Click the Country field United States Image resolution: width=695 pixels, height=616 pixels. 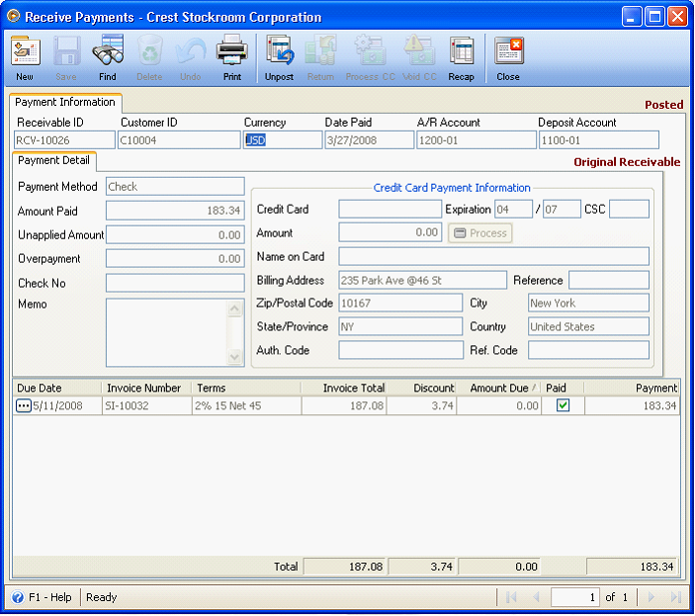click(588, 326)
